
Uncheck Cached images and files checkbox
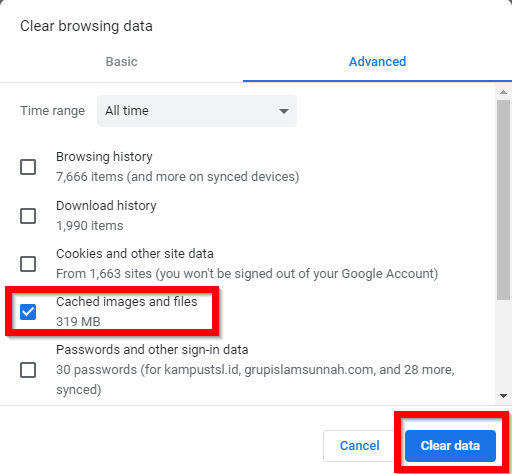28,312
